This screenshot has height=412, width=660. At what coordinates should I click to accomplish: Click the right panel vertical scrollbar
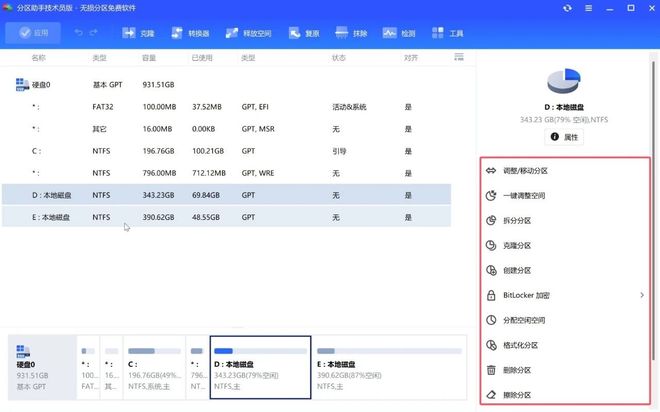(654, 210)
